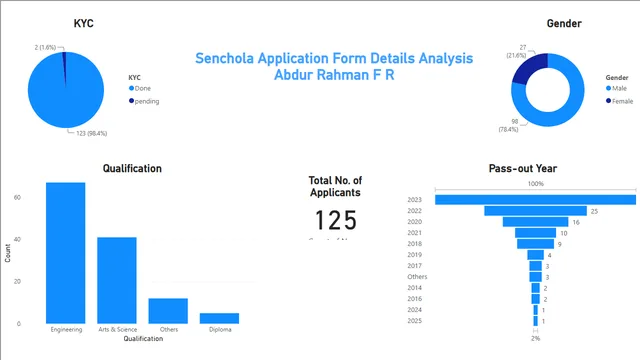Click the 2022 funnel bar
The width and height of the screenshot is (640, 360).
[x=536, y=211]
